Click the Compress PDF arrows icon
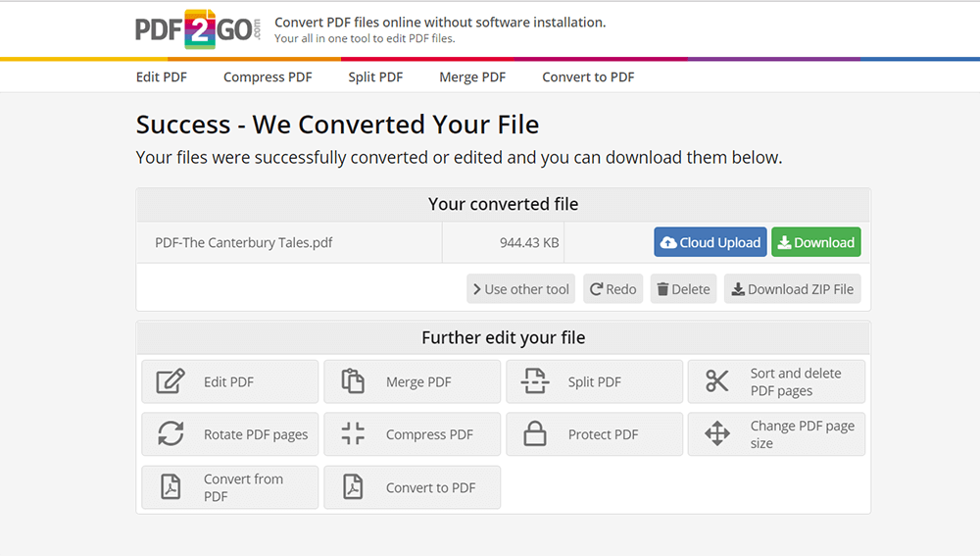 tap(353, 434)
